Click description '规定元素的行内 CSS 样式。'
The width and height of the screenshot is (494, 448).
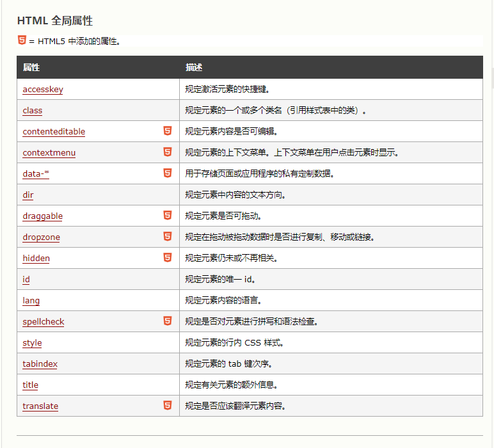point(234,343)
